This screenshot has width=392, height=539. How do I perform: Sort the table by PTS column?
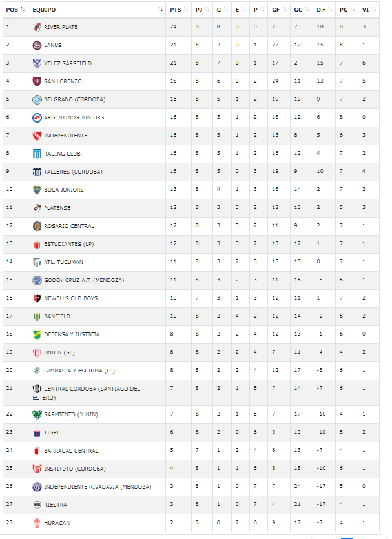click(176, 10)
